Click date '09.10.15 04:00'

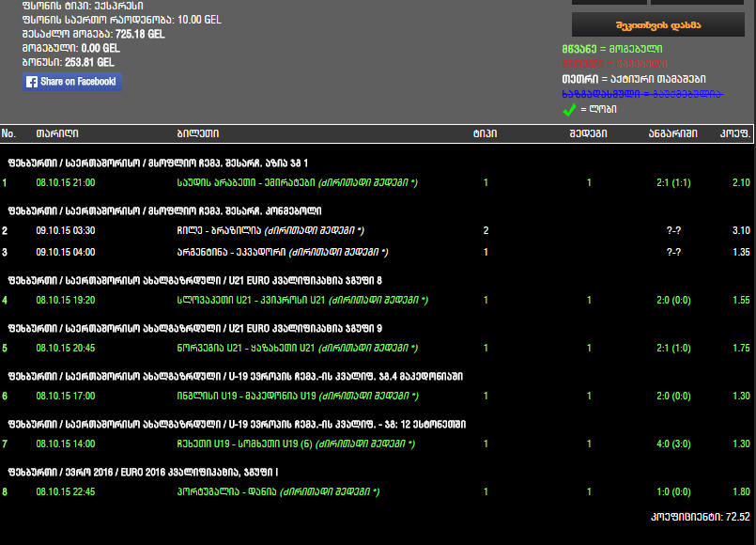(66, 252)
